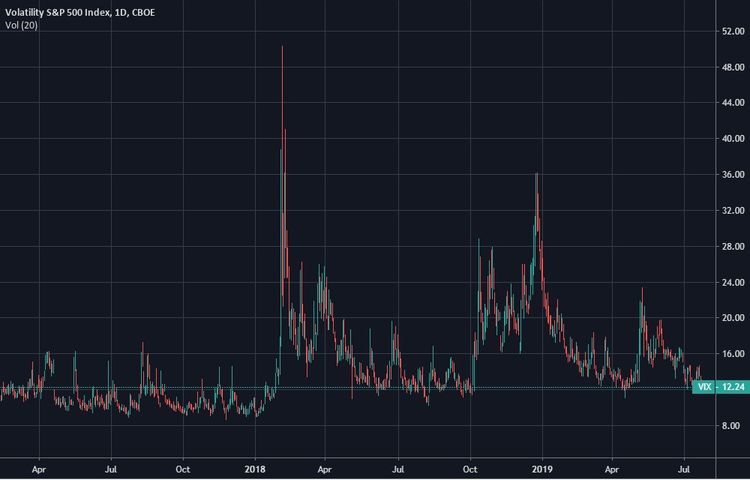Image resolution: width=750 pixels, height=480 pixels.
Task: Click the 36.00 price axis label
Action: point(733,175)
